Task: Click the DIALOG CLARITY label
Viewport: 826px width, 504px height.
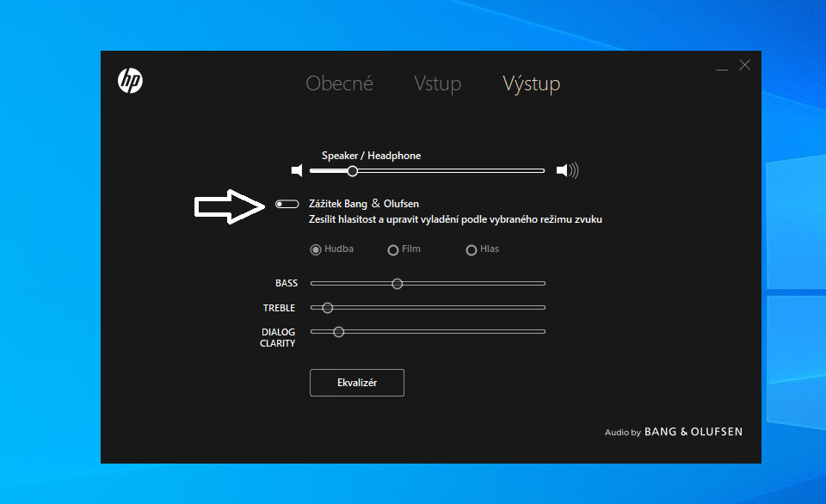Action: 278,338
